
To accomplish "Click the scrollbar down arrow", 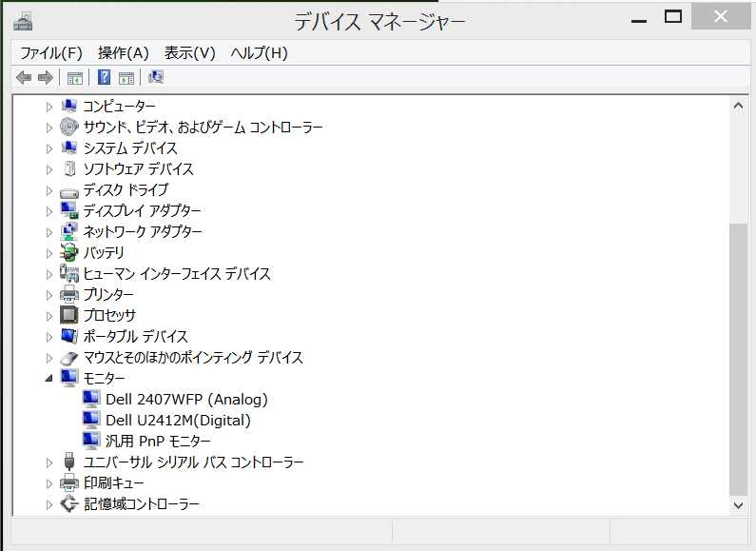I will [x=738, y=505].
